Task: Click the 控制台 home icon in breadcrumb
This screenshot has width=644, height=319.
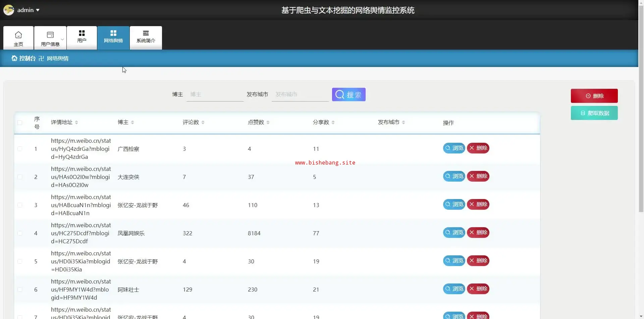Action: tap(14, 58)
